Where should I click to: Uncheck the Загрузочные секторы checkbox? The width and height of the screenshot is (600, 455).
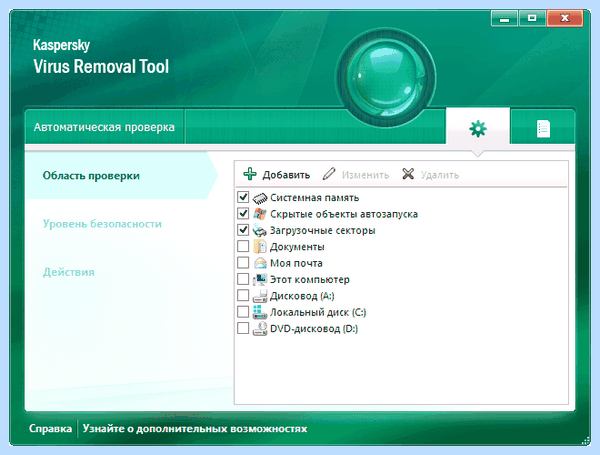point(243,230)
